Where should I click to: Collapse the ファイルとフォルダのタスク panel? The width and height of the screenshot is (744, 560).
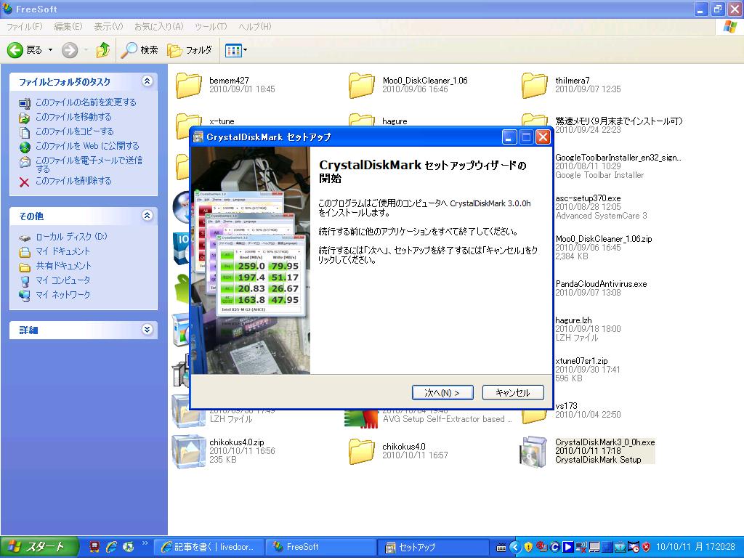pos(147,81)
